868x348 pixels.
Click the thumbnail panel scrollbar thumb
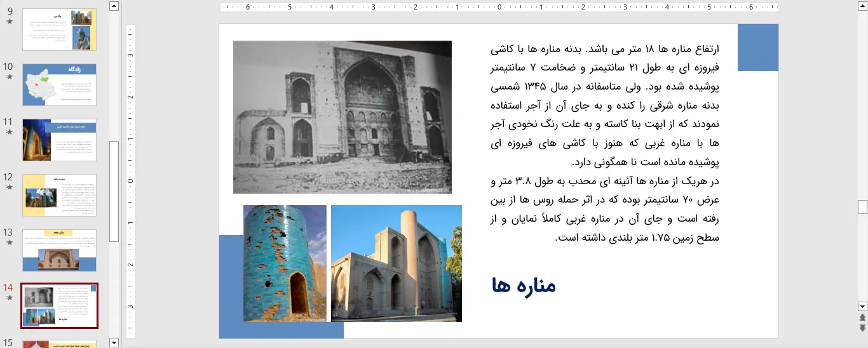point(114,191)
